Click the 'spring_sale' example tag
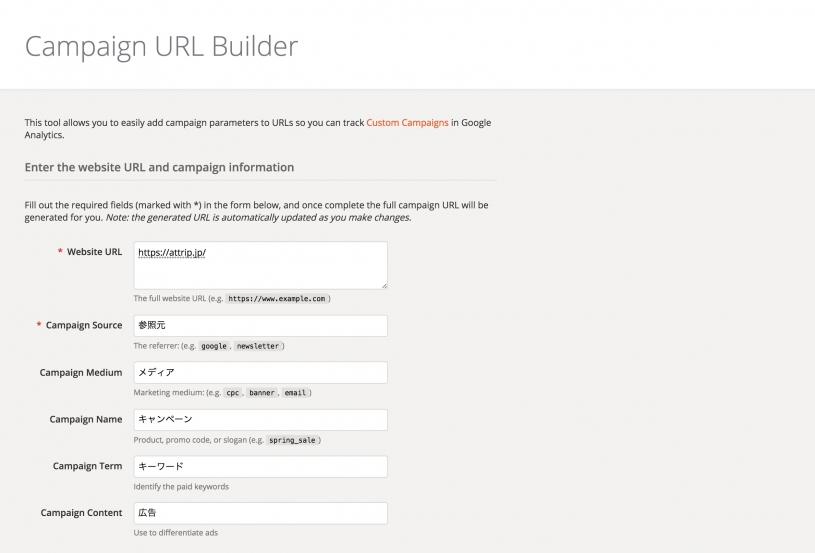 coord(294,440)
